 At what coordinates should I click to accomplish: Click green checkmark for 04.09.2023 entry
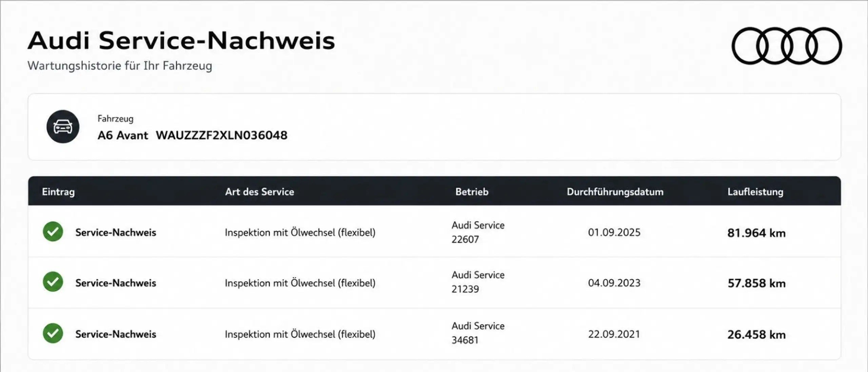click(x=53, y=282)
